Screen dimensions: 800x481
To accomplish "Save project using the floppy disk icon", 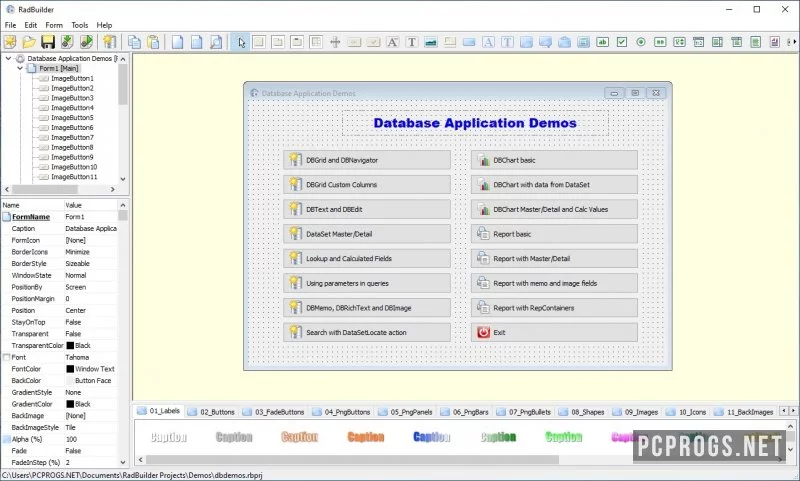I will [48, 42].
